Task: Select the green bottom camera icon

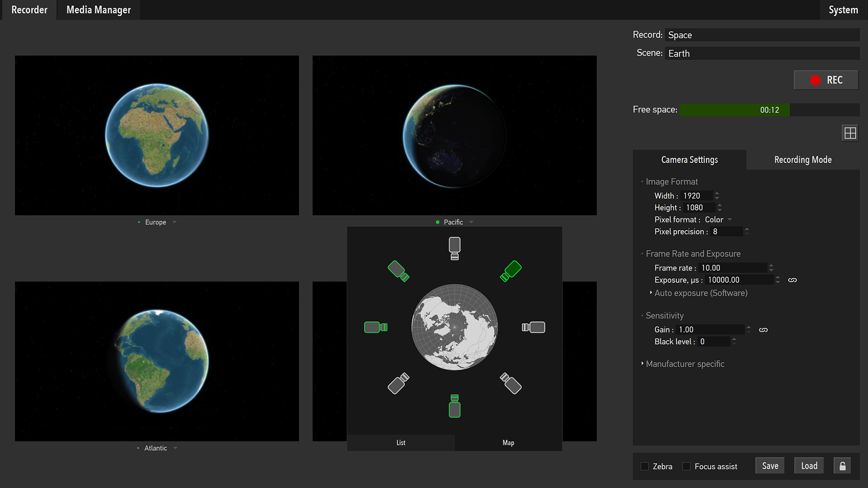Action: pos(454,406)
